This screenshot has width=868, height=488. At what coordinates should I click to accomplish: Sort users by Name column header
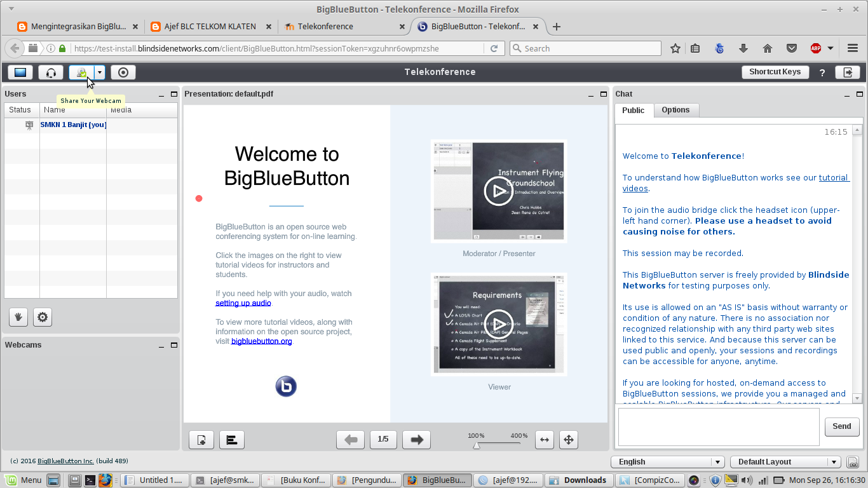[x=73, y=110]
